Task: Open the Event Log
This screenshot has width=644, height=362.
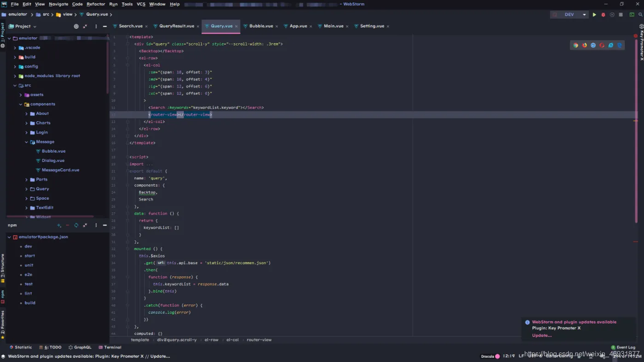Action: coord(623,347)
